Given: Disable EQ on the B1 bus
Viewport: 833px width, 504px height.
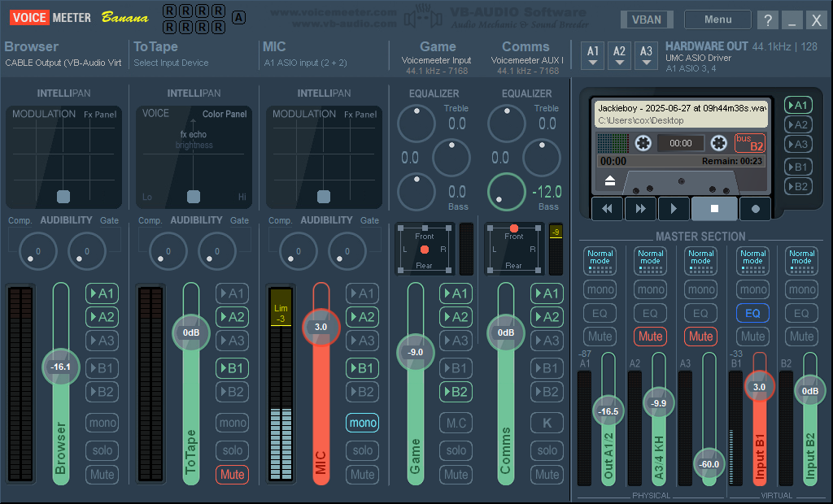Looking at the screenshot, I should 752,313.
